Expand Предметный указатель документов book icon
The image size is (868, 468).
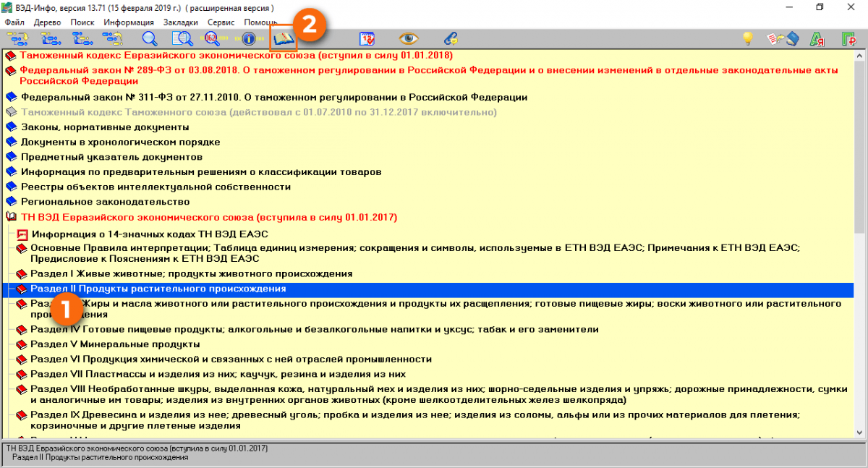coord(11,157)
